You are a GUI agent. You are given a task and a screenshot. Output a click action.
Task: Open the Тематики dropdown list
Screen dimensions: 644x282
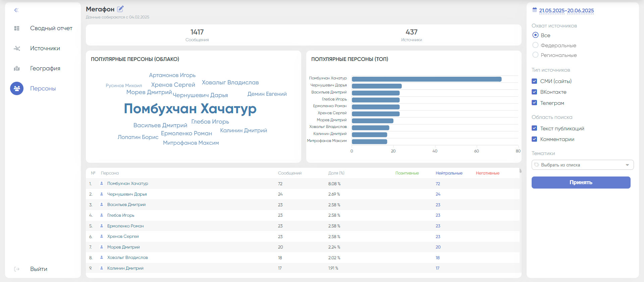[582, 165]
